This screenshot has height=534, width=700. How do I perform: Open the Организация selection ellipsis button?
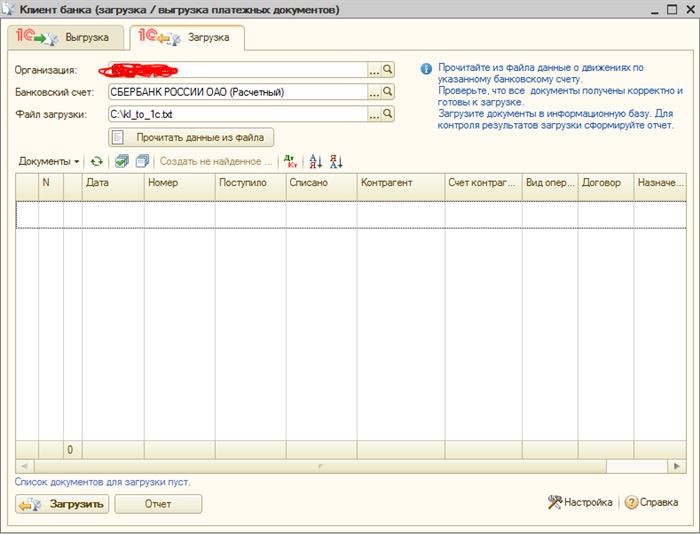(374, 70)
